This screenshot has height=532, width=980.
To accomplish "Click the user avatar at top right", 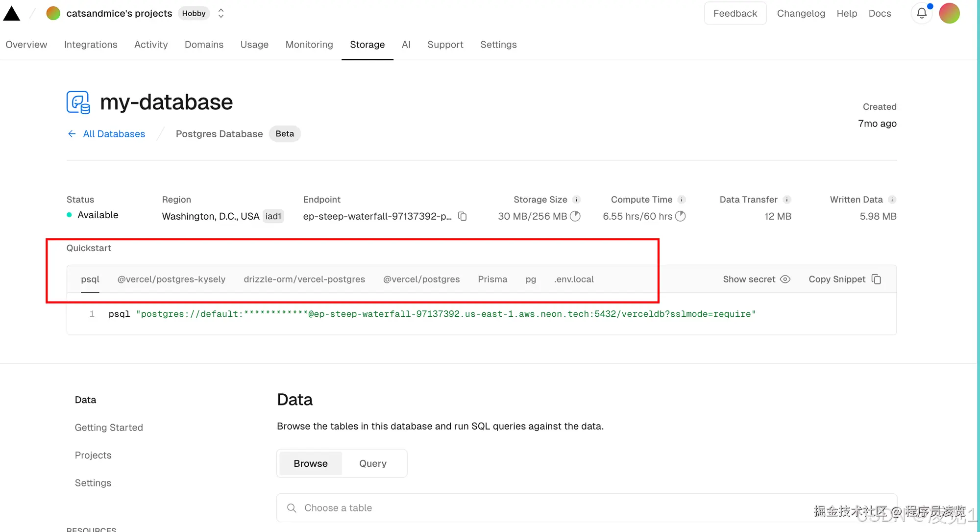I will tap(949, 13).
